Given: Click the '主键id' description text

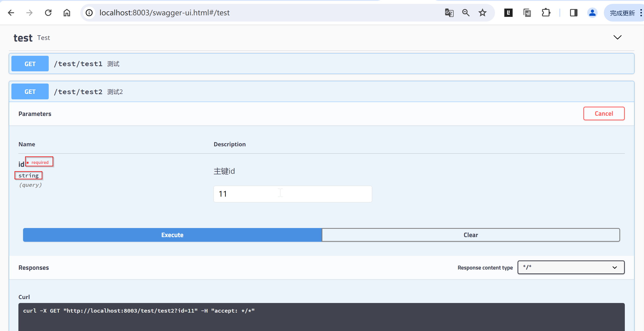Looking at the screenshot, I should pos(224,171).
